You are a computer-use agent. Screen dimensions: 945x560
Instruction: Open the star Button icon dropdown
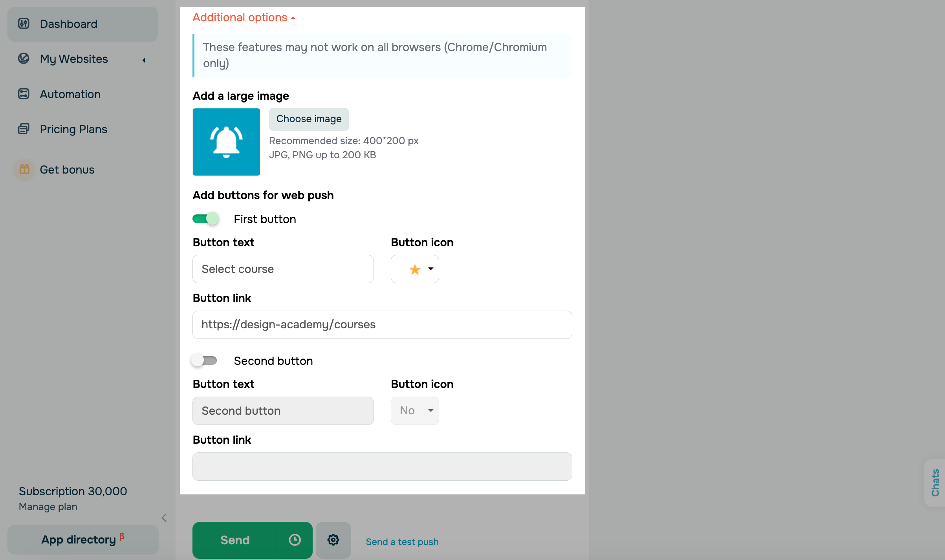pos(415,269)
